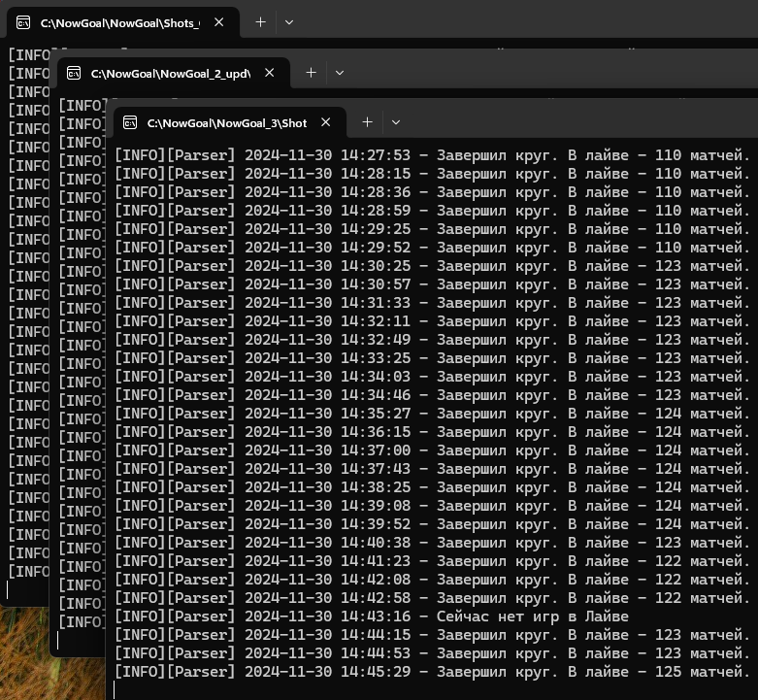This screenshot has height=700, width=758.
Task: Open a new tab in the NowGoal_3 window
Action: click(x=367, y=122)
